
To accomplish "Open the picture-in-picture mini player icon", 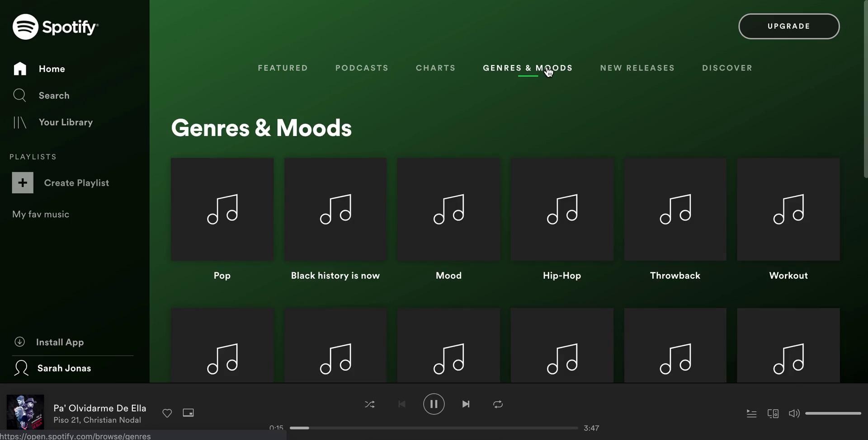I will [x=188, y=413].
